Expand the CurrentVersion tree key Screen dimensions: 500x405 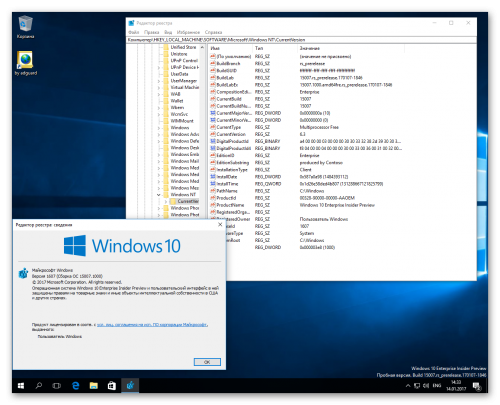tap(166, 201)
